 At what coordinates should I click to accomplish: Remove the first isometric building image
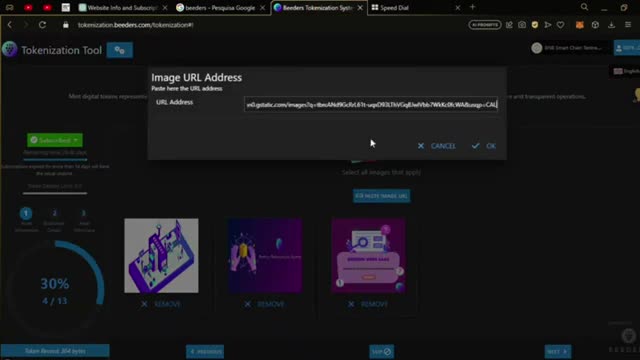coord(161,304)
